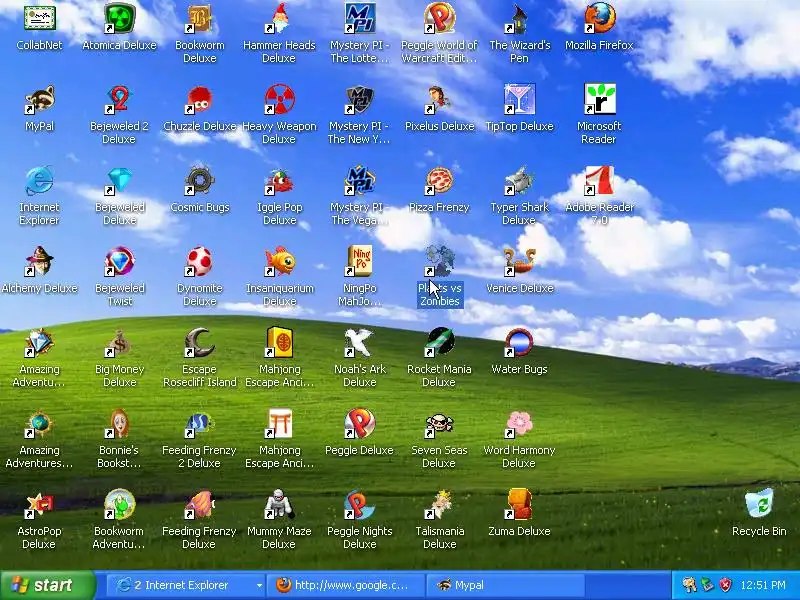Viewport: 800px width, 600px height.
Task: Click Mystery PI The New York icon
Action: tap(359, 99)
